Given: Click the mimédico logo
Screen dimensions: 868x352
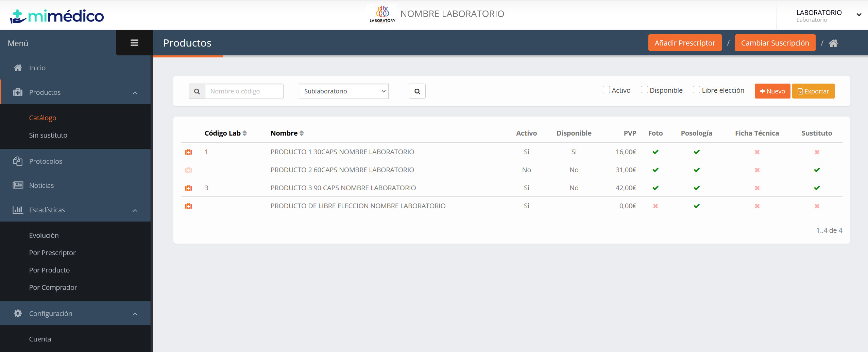Looking at the screenshot, I should click(57, 16).
